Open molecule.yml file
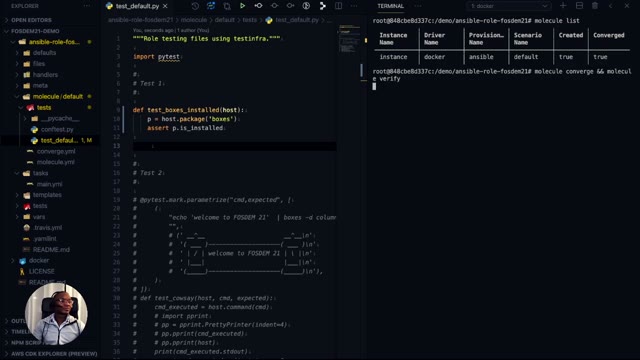 pyautogui.click(x=56, y=162)
